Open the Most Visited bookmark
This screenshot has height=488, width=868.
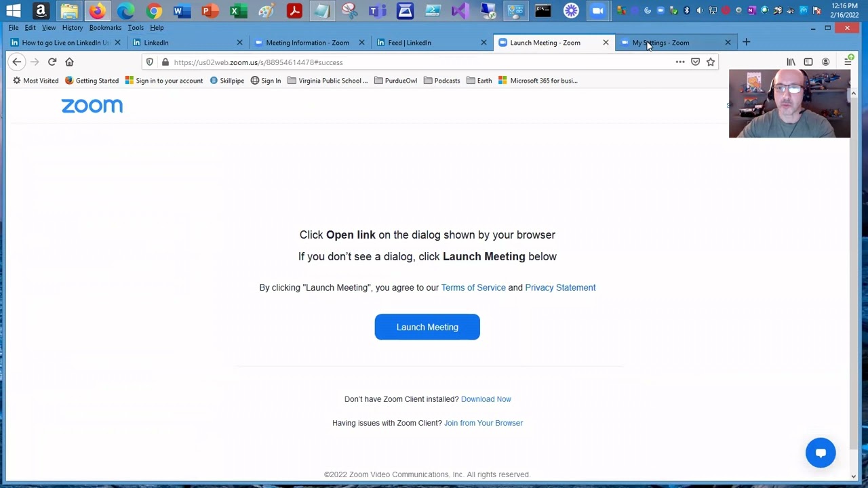click(35, 81)
